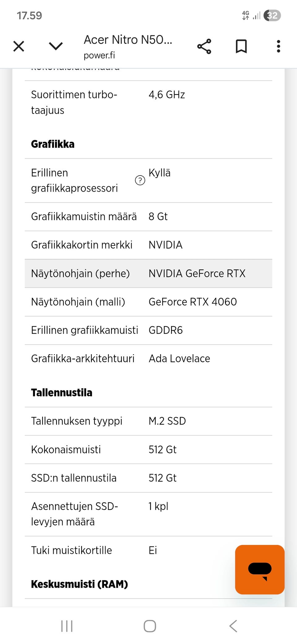Go back with the navigation arrow
This screenshot has width=297, height=644.
[234, 626]
